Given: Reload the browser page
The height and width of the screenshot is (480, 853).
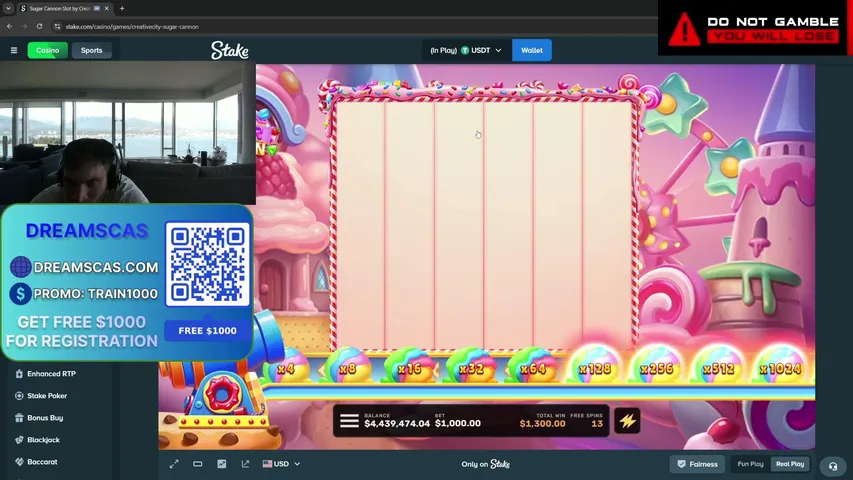Looking at the screenshot, I should click(39, 26).
